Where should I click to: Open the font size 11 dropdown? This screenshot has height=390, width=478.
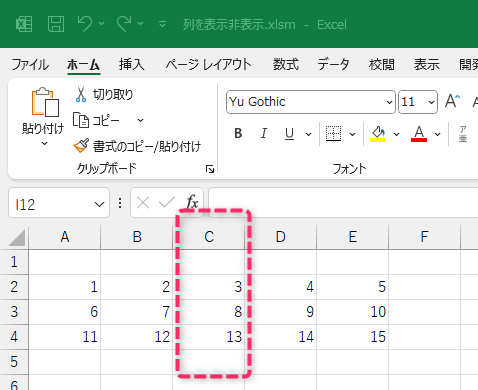(x=431, y=102)
